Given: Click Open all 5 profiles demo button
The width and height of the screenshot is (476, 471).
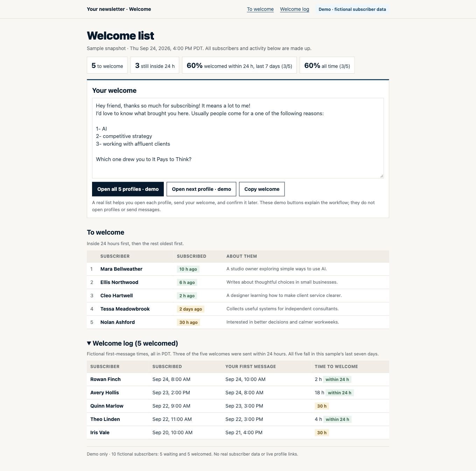Looking at the screenshot, I should coord(128,189).
